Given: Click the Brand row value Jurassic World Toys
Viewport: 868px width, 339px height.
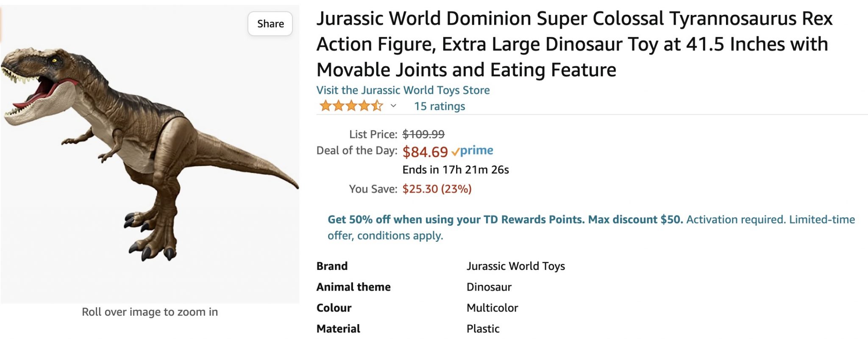Looking at the screenshot, I should [x=516, y=266].
